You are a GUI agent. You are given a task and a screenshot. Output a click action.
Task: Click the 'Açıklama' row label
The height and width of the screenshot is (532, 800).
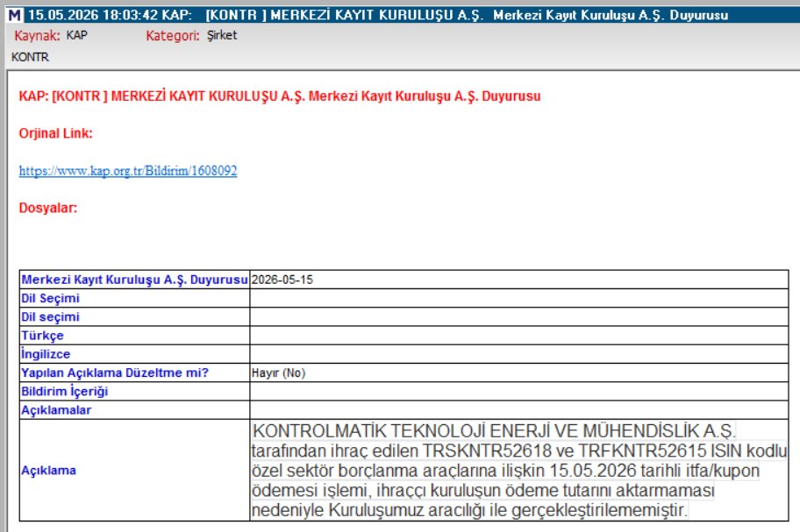click(x=48, y=471)
